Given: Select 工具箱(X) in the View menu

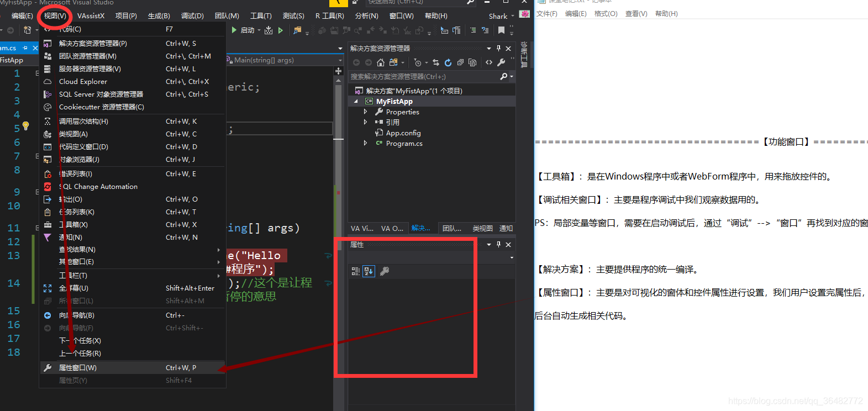Looking at the screenshot, I should pos(133,225).
